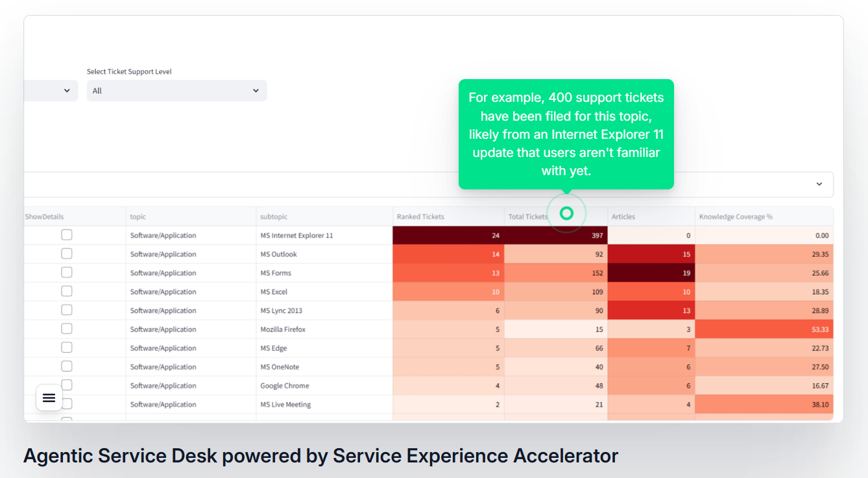Screen dimensions: 868x478
Task: Click the 15 Articles cell for MS Outlook
Action: [x=651, y=254]
